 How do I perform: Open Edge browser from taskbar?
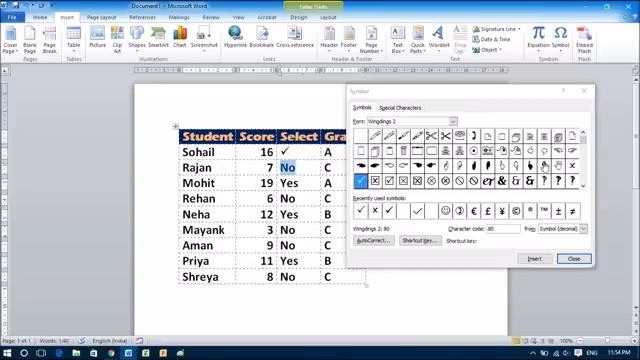tap(59, 353)
